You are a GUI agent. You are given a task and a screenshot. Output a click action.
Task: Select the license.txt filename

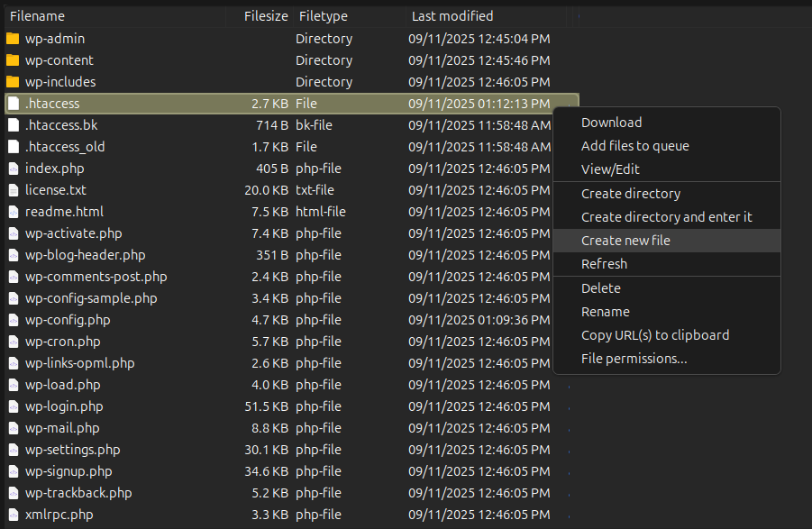[x=55, y=190]
